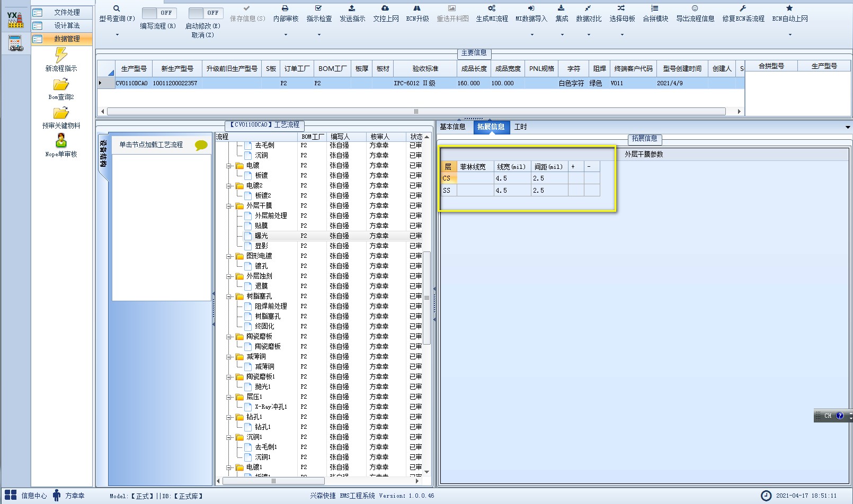Open dropdown arrow under MI数据导入
Screen dimensions: 853x504
532,35
